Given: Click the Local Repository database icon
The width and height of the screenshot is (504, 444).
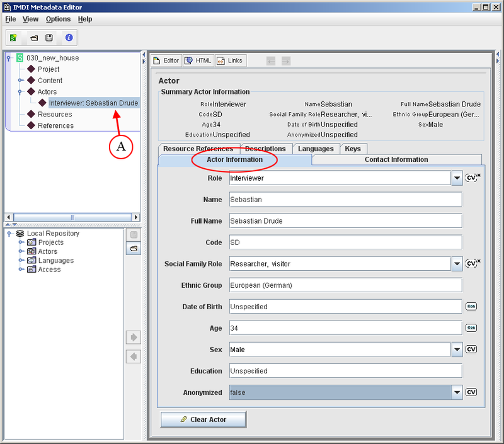Looking at the screenshot, I should pos(20,233).
